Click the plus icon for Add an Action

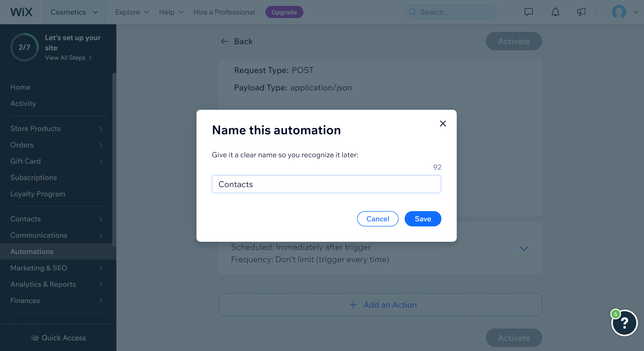(x=353, y=305)
